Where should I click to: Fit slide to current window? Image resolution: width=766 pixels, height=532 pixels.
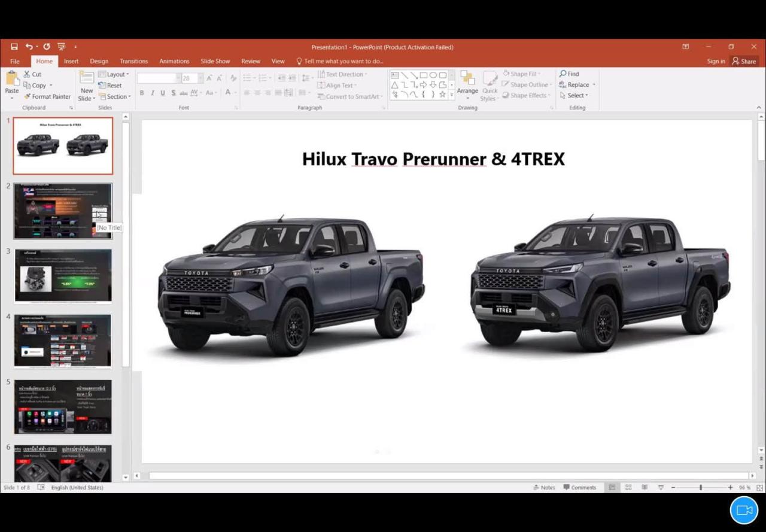[x=759, y=488]
